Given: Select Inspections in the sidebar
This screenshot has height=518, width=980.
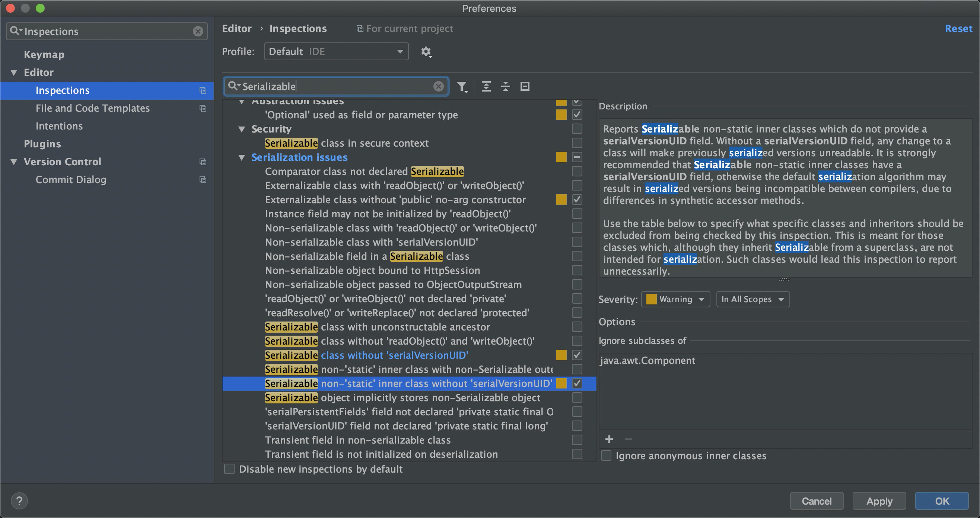Looking at the screenshot, I should (x=106, y=90).
